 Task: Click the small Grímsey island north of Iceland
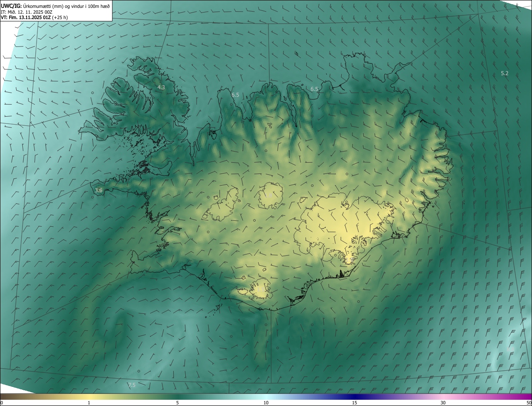point(296,54)
